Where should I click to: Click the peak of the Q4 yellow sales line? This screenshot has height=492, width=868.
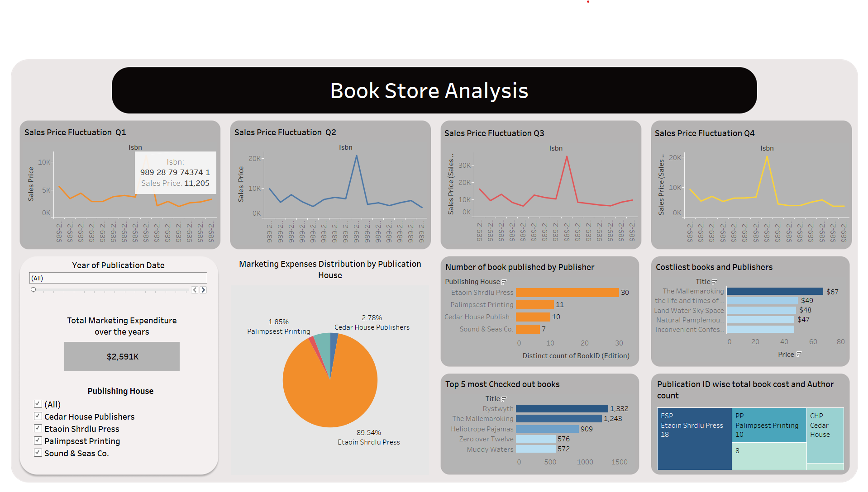click(x=767, y=157)
